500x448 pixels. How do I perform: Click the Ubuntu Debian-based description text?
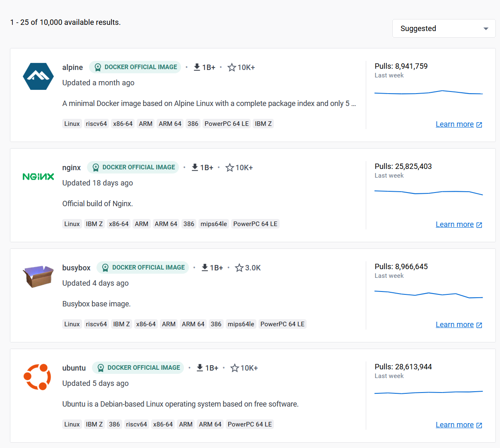click(x=181, y=404)
